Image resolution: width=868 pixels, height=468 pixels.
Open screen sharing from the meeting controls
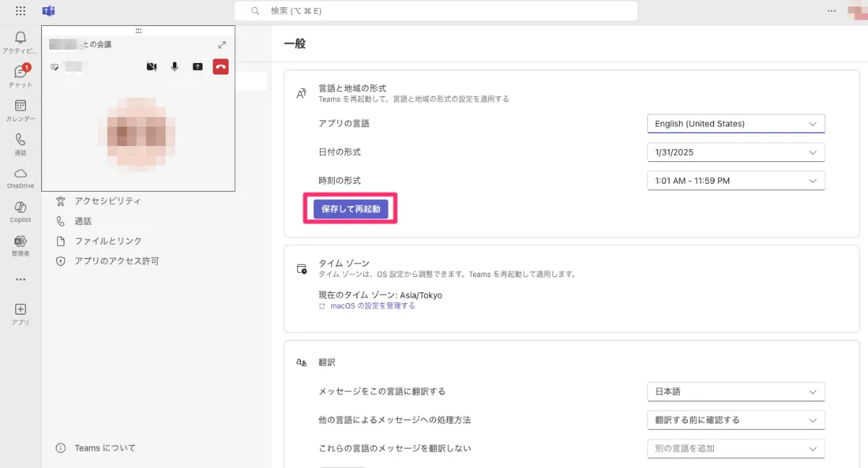197,67
